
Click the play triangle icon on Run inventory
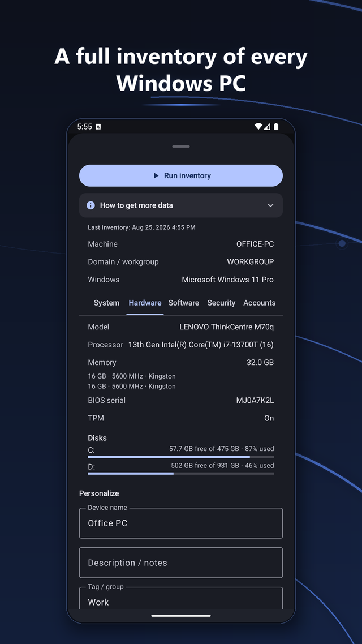coord(156,176)
